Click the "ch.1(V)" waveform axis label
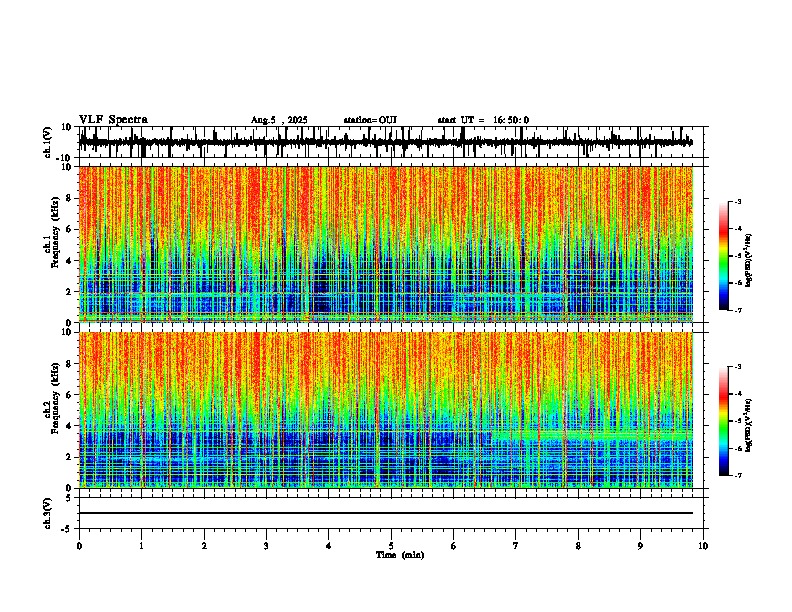Image resolution: width=792 pixels, height=612 pixels. [48, 142]
